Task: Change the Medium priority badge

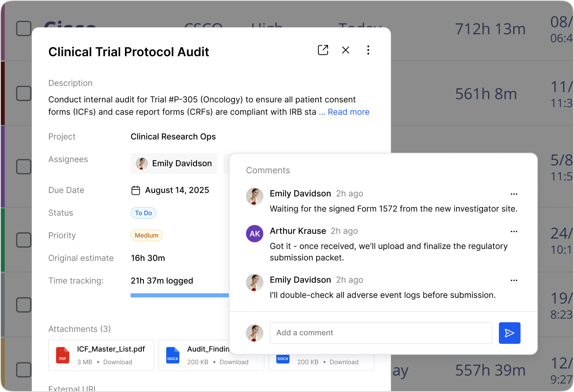Action: coord(147,236)
